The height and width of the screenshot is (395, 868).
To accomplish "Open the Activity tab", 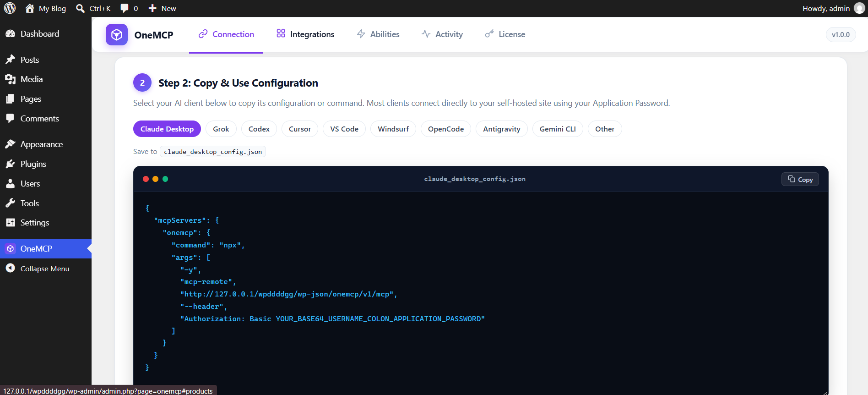I will pos(442,34).
